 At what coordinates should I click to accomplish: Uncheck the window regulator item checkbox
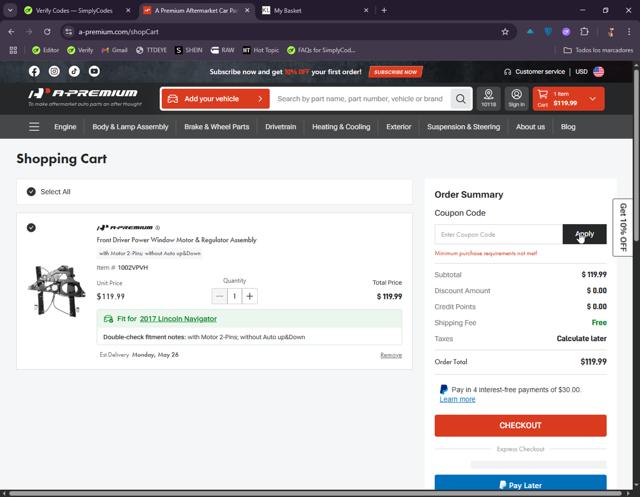[31, 228]
